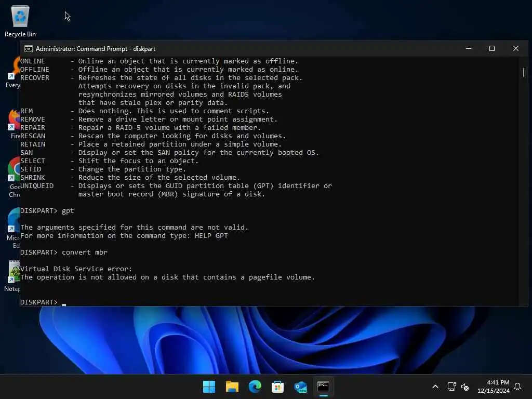Click the muted volume tray icon
The image size is (532, 399).
(x=465, y=387)
